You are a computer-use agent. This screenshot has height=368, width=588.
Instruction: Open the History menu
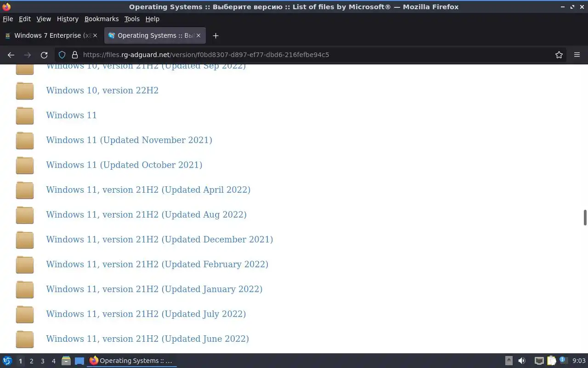click(x=68, y=19)
